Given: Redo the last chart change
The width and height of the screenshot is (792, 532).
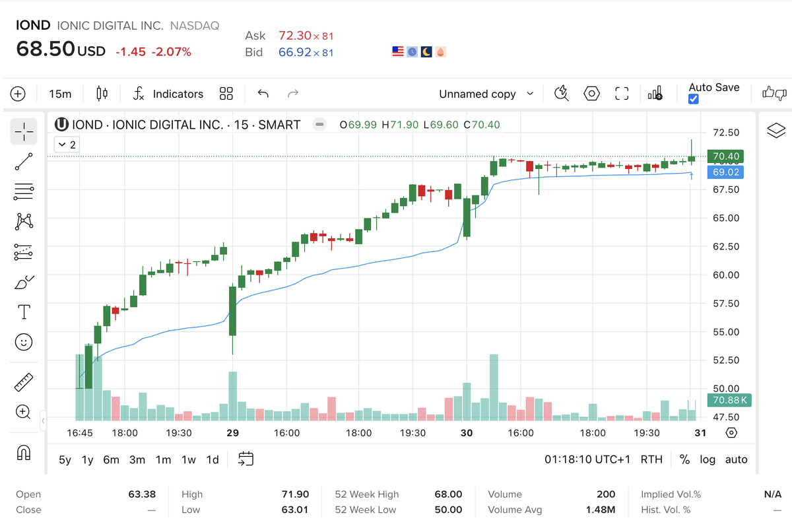Looking at the screenshot, I should (293, 94).
